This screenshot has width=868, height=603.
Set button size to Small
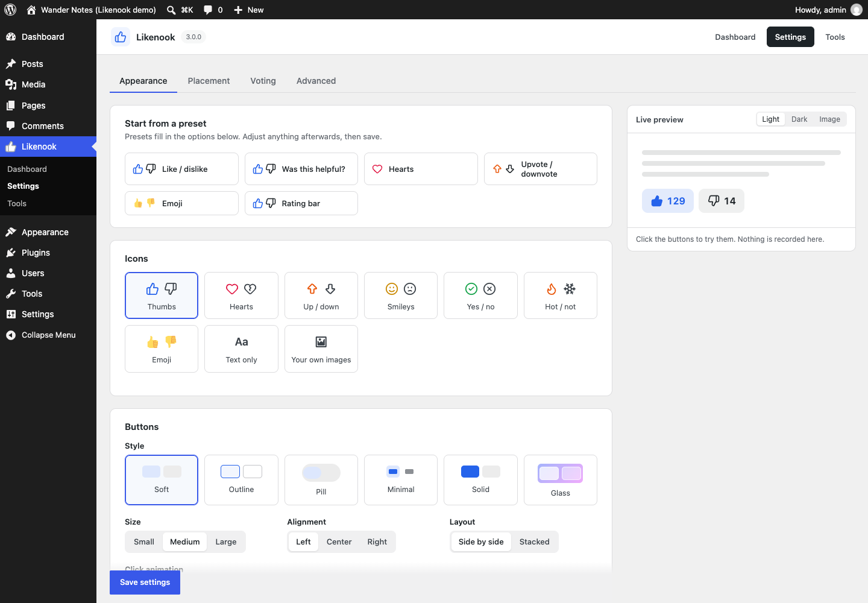pos(144,541)
